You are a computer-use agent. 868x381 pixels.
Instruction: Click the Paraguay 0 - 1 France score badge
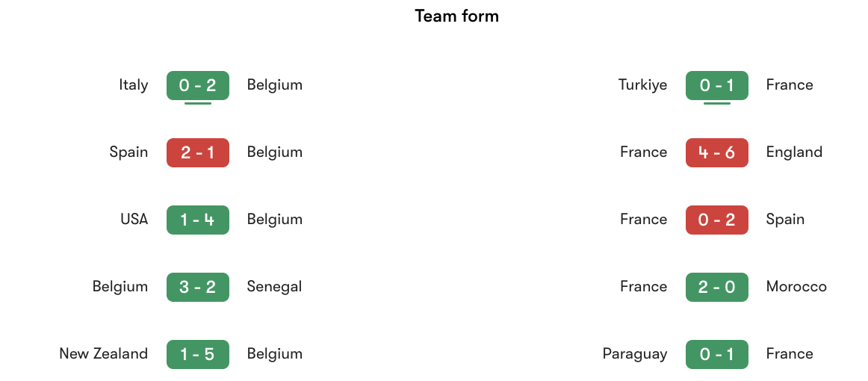[x=717, y=354]
